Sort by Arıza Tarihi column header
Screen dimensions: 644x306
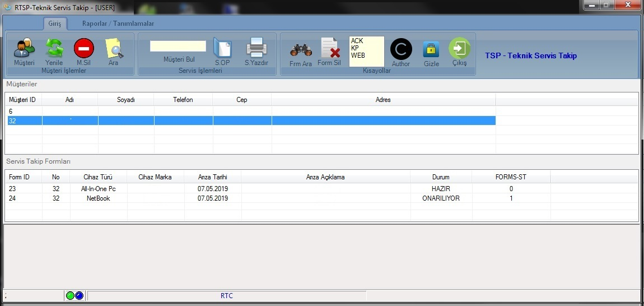213,177
